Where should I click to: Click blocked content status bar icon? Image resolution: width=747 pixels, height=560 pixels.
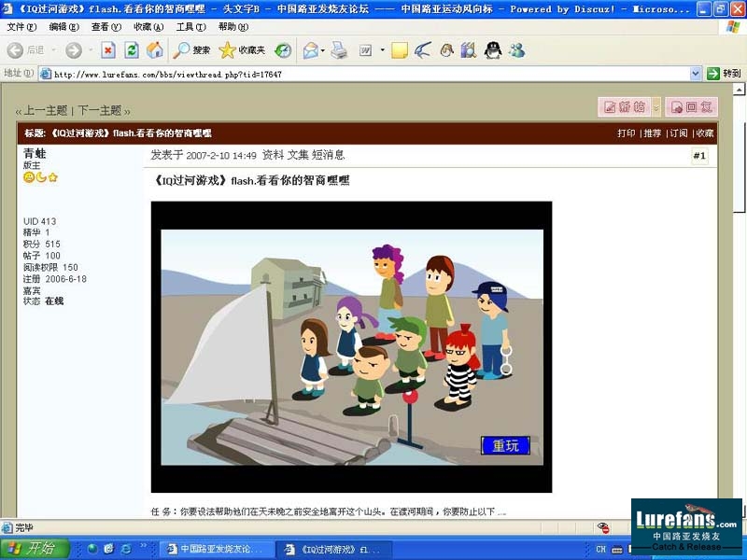pyautogui.click(x=603, y=527)
